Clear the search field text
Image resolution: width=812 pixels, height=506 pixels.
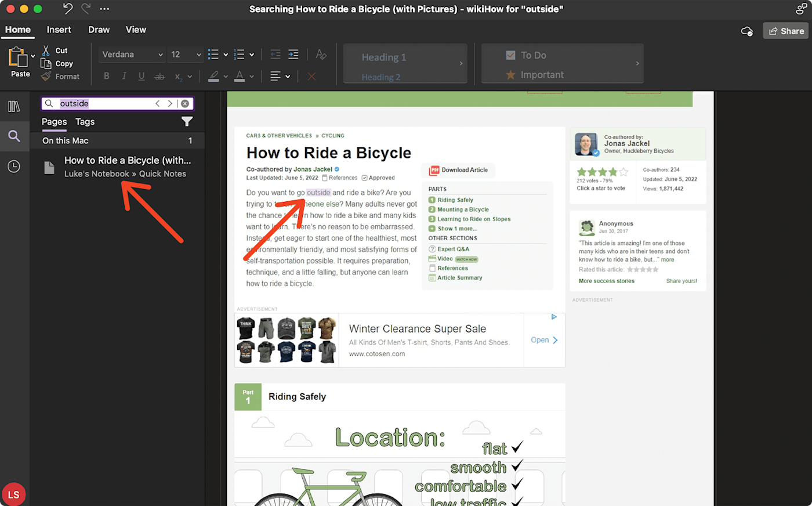185,103
